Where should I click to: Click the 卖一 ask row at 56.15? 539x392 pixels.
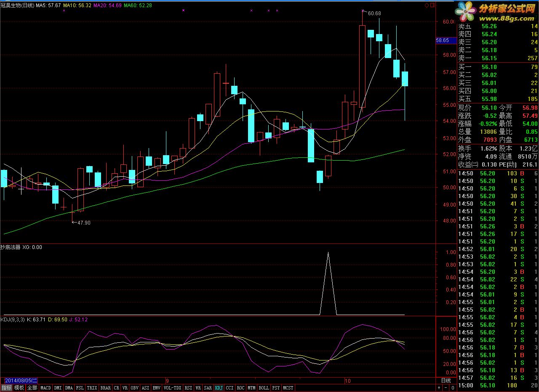tap(498, 58)
